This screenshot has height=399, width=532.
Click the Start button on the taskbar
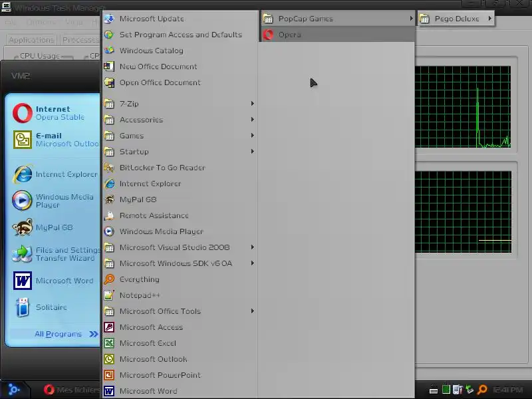tap(14, 390)
